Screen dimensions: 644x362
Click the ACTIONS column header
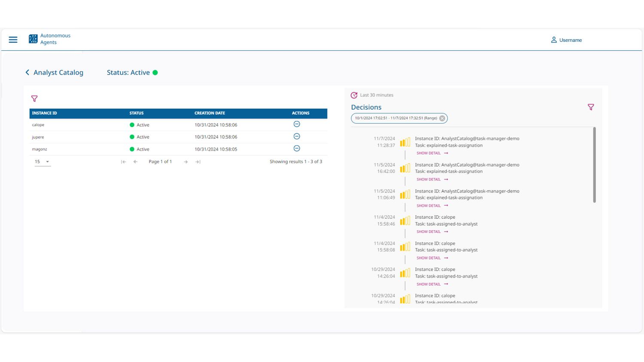[300, 113]
